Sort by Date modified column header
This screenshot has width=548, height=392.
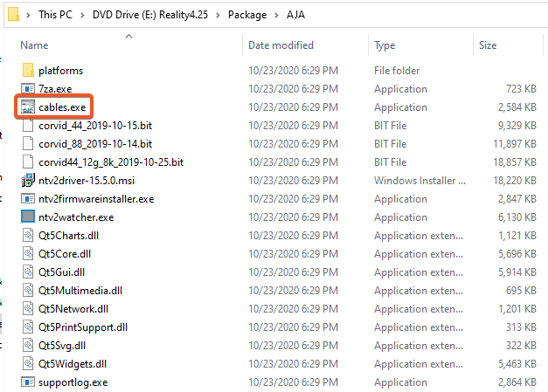click(281, 45)
